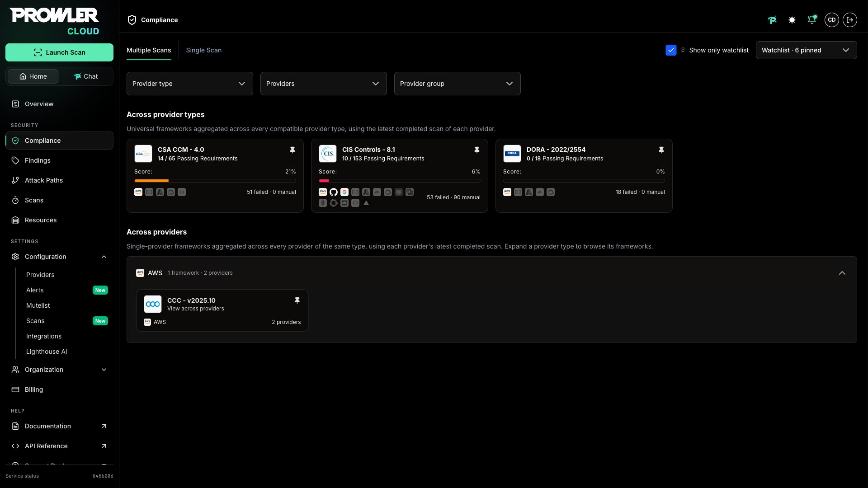Open Scans under Configuration

(35, 321)
